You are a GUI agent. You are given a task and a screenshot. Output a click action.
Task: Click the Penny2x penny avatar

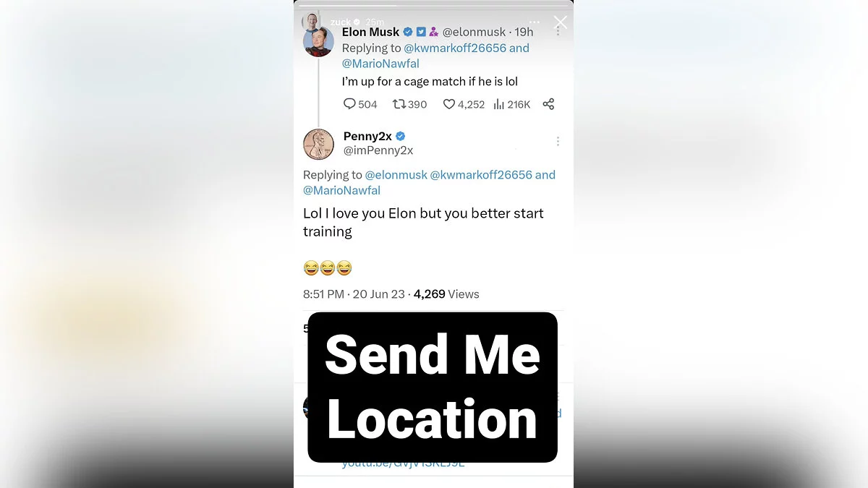point(318,144)
